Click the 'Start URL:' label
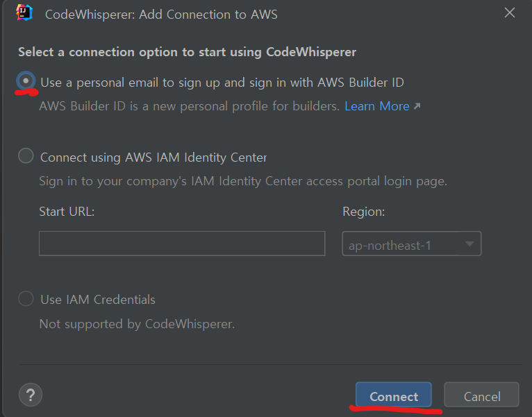The height and width of the screenshot is (417, 532). (67, 212)
